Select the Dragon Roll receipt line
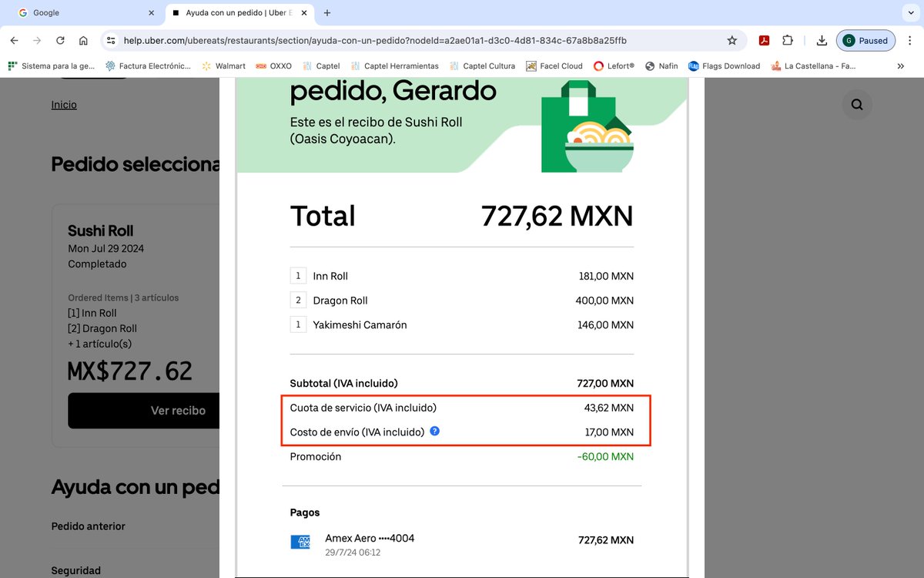The height and width of the screenshot is (578, 924). (462, 301)
